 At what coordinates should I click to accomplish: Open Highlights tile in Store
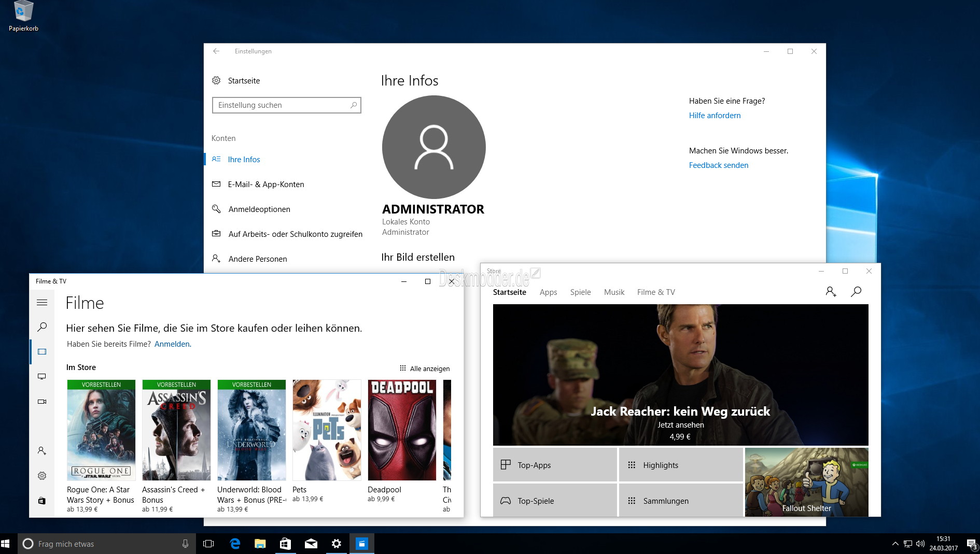pos(681,465)
